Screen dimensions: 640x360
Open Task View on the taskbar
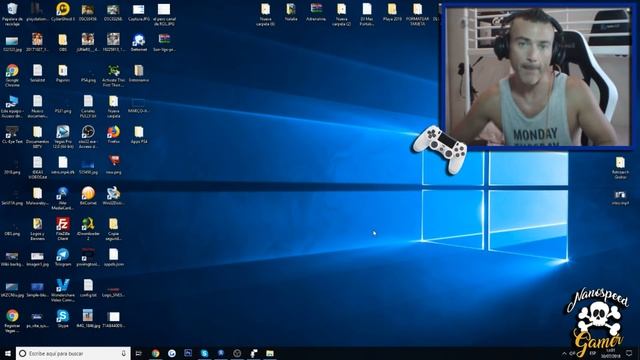point(139,353)
